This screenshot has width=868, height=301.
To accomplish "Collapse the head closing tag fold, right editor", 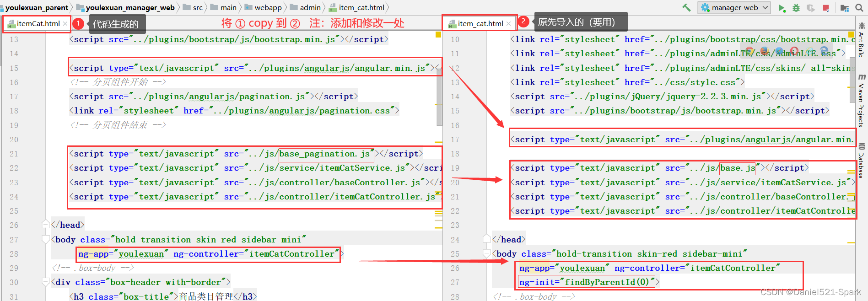I will (486, 239).
